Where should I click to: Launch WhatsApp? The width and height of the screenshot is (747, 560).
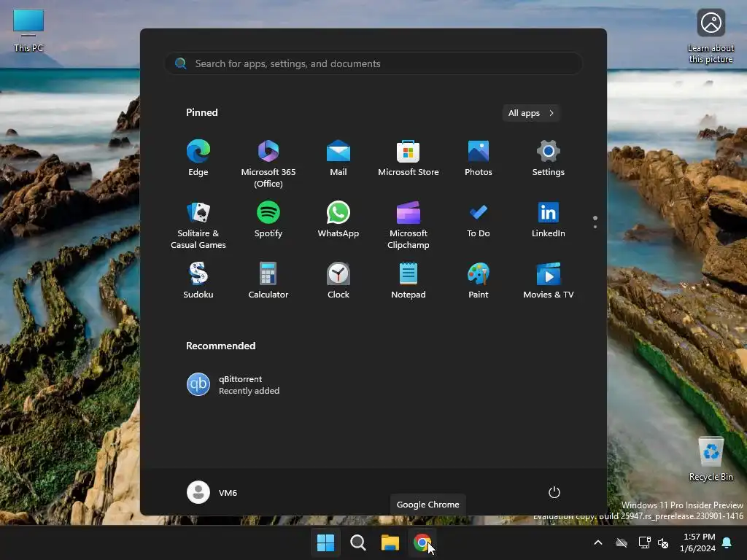click(338, 219)
